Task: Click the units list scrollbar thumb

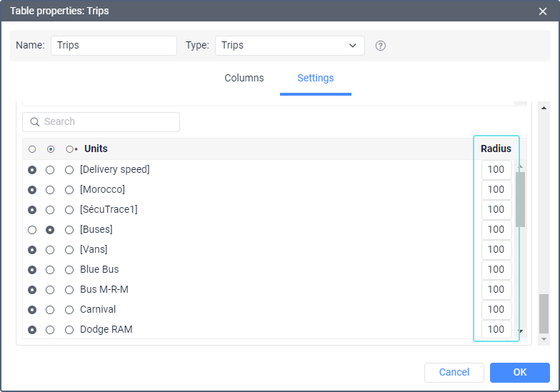Action: pos(520,200)
